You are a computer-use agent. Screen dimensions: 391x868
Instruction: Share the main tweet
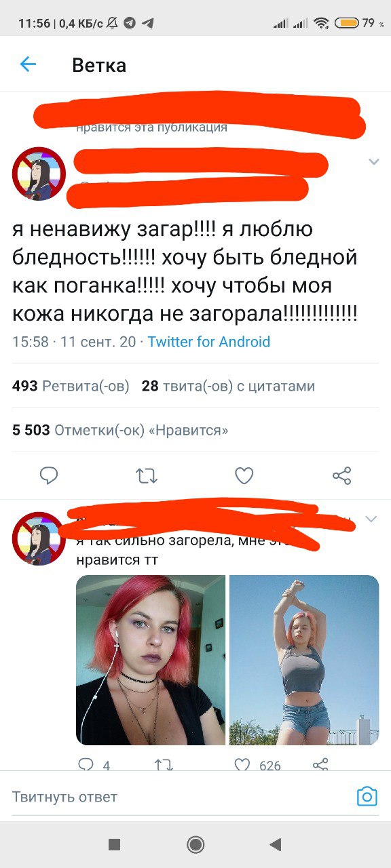(x=342, y=476)
